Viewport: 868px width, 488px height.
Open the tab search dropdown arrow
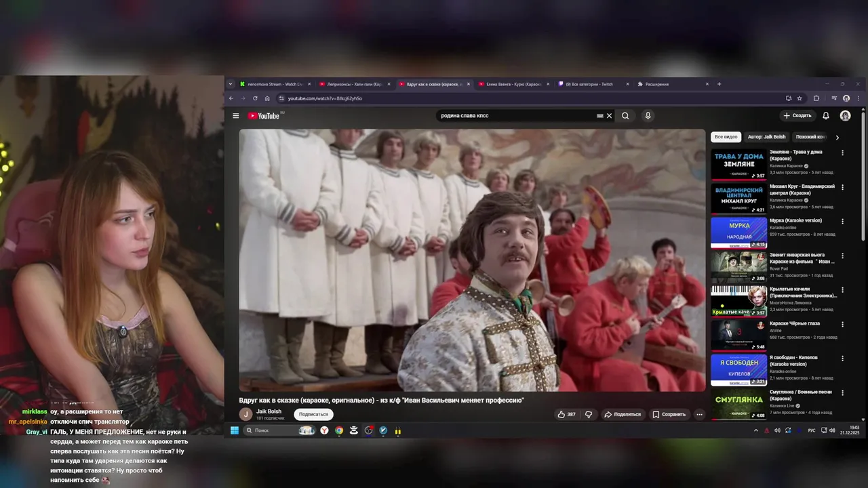[231, 84]
